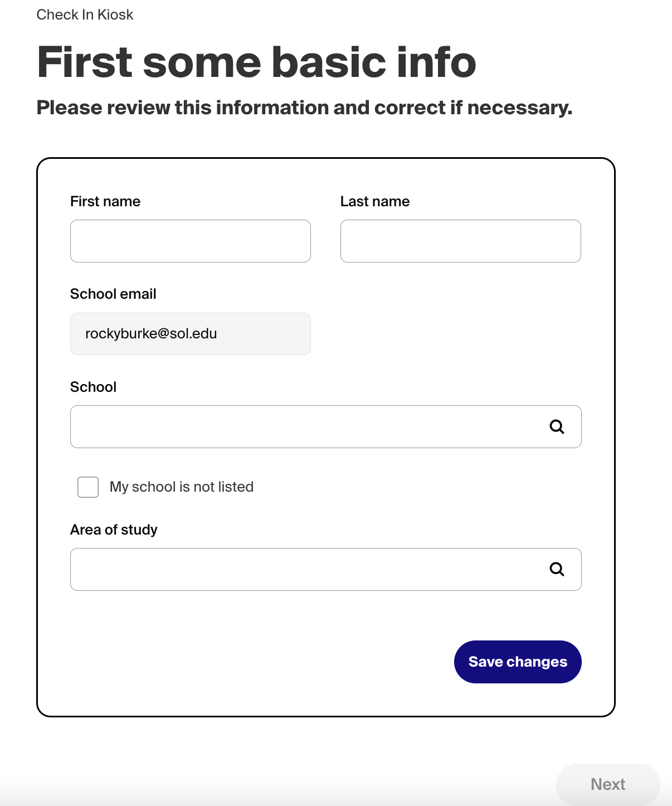
Task: Check the My school is not listed box
Action: (88, 487)
